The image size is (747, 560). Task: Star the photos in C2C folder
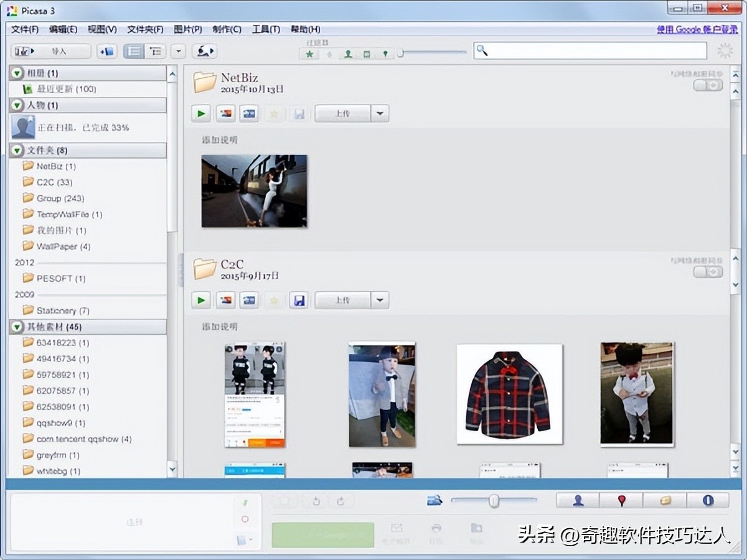(x=274, y=301)
